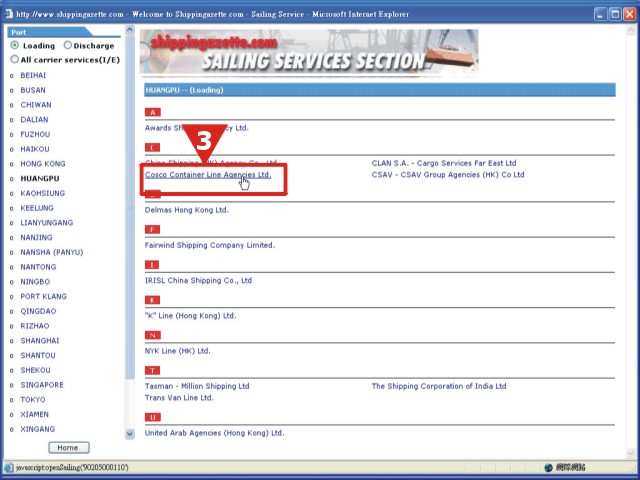Open "K" Line (Hong Kong) Ltd.
This screenshot has width=640, height=480.
click(x=191, y=316)
